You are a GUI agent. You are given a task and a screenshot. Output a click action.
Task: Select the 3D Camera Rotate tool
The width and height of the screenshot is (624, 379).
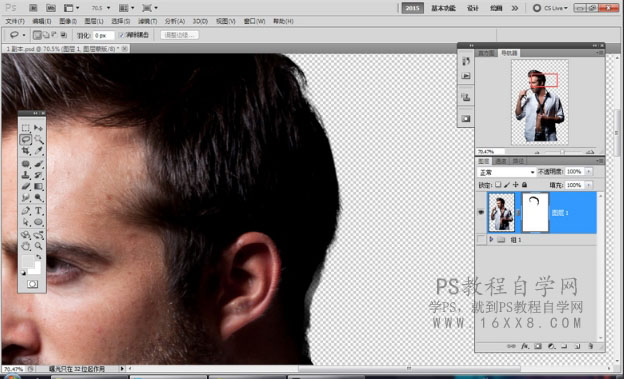[39, 235]
